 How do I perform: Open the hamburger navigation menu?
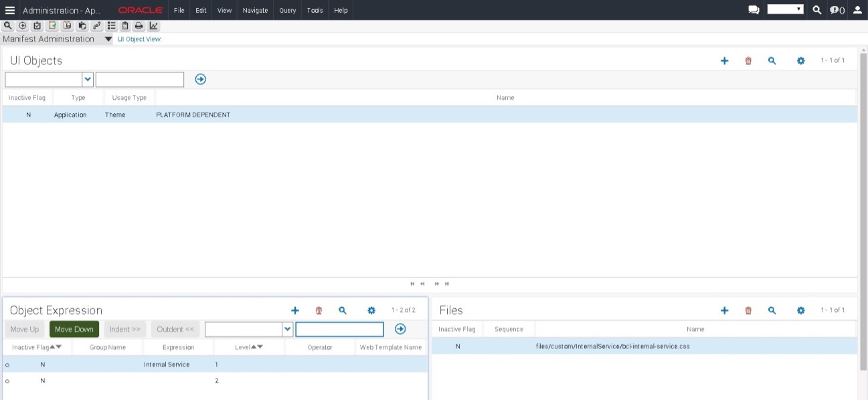(10, 10)
